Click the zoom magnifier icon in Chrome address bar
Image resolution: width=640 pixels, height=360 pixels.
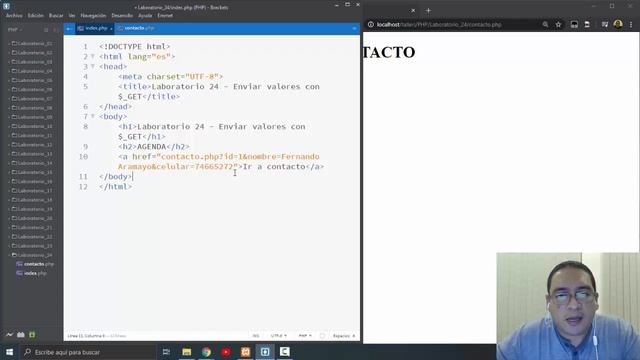[545, 24]
